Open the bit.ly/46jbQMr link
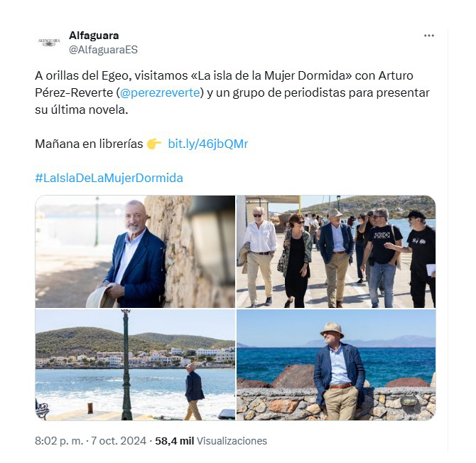This screenshot has width=476, height=463. [x=208, y=144]
